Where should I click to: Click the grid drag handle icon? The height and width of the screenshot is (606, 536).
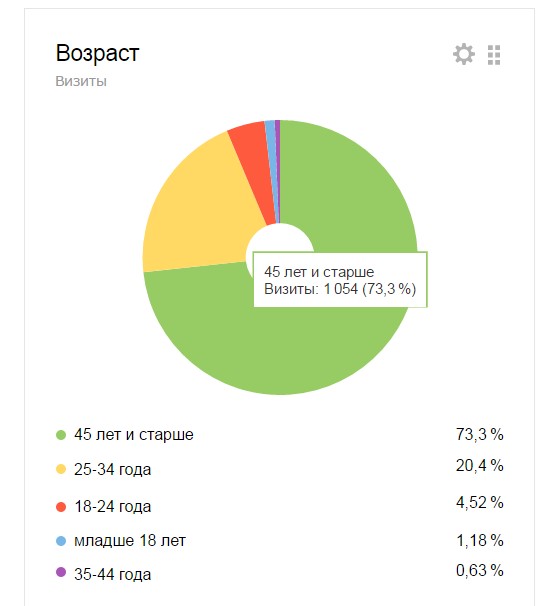(x=494, y=55)
